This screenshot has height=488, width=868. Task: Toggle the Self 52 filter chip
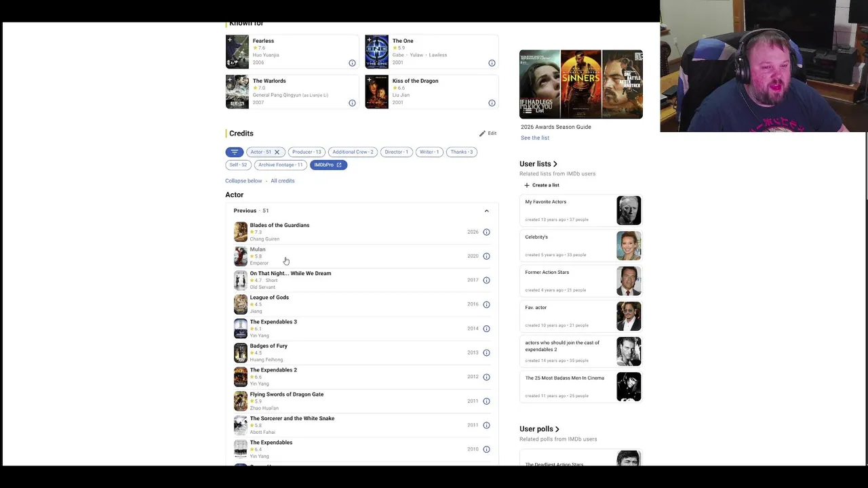pyautogui.click(x=238, y=165)
